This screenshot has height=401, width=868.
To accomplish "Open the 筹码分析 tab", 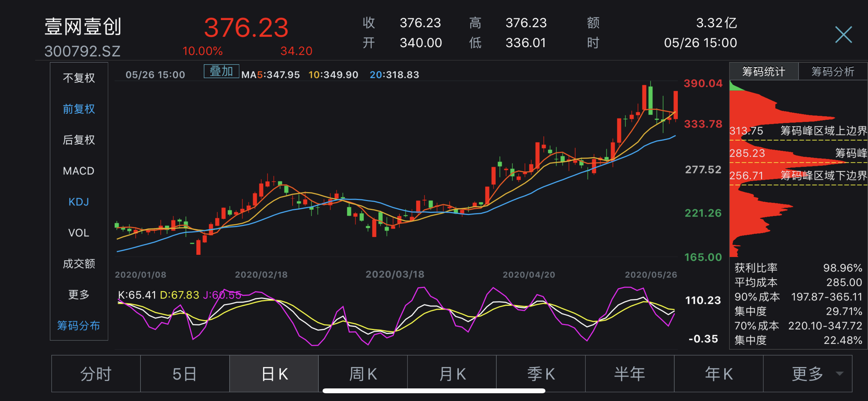I will click(833, 71).
